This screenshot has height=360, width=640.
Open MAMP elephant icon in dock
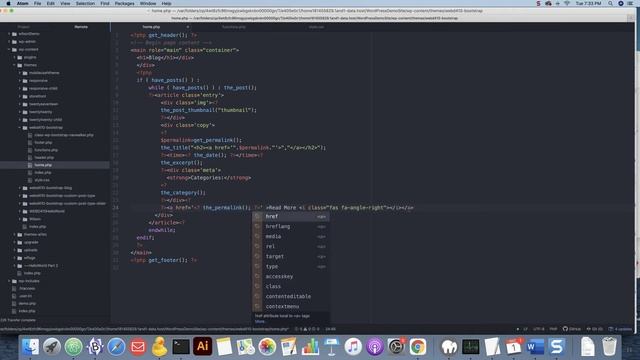(449, 347)
